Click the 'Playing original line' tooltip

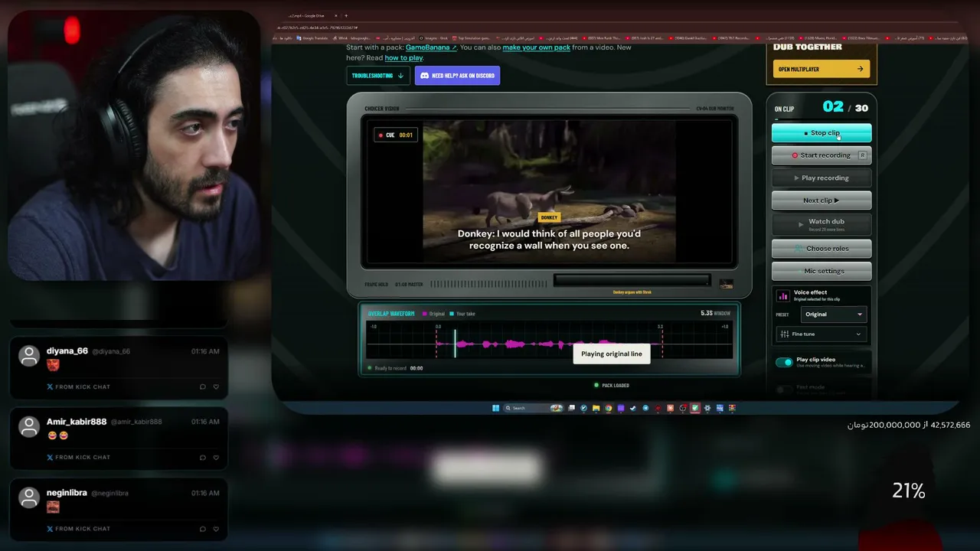coord(612,354)
